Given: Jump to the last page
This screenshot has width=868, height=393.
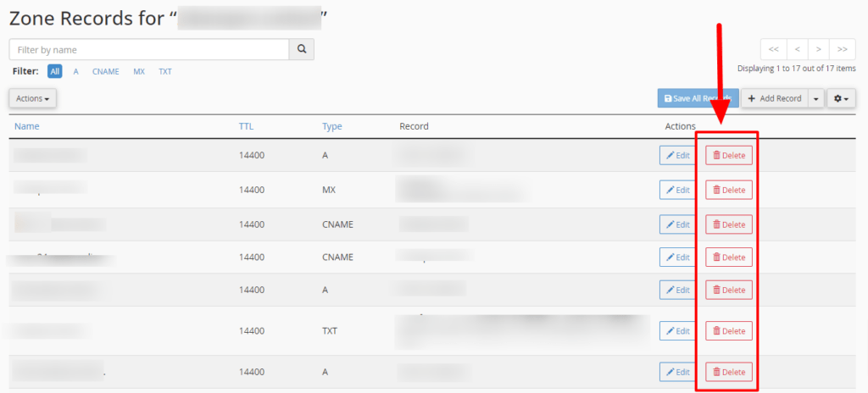Looking at the screenshot, I should (842, 50).
